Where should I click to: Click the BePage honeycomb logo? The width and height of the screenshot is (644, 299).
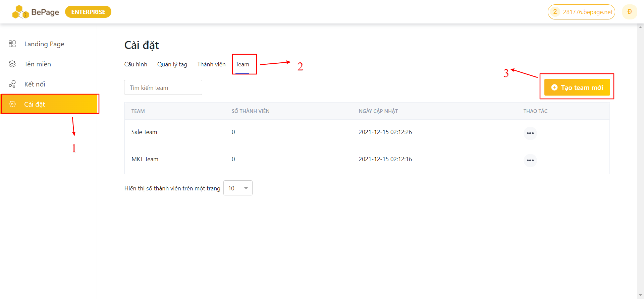[x=20, y=12]
